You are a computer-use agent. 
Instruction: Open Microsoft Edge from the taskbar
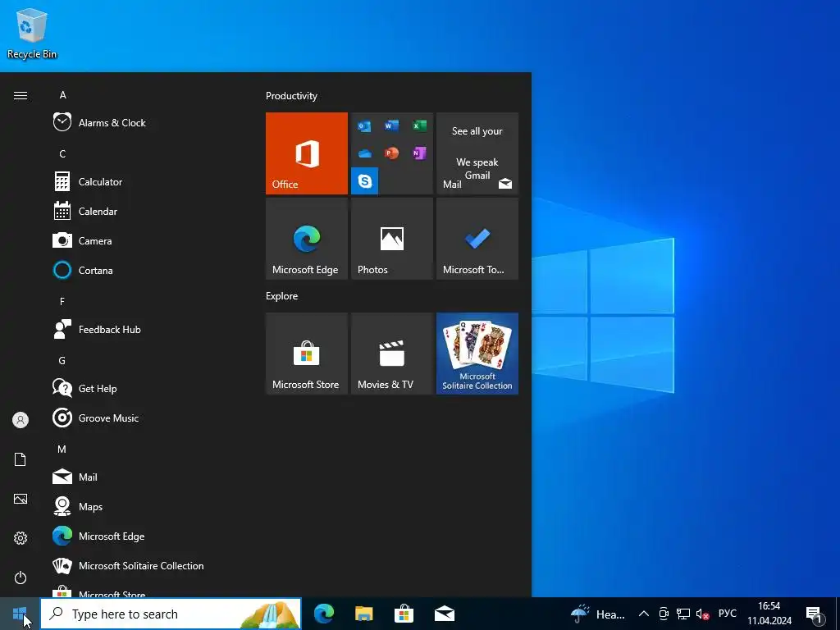(323, 614)
